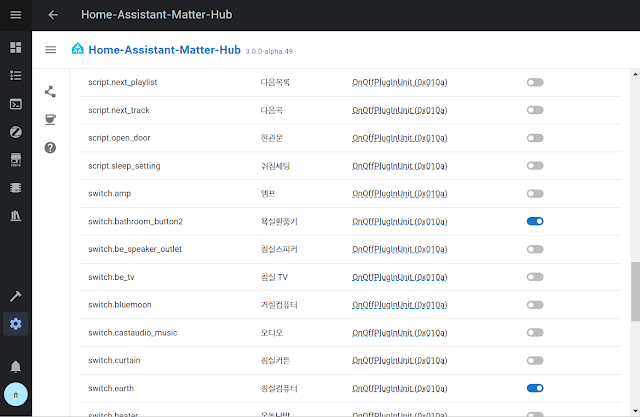Viewport: 640px width, 417px height.
Task: Toggle switch for script.sleep_setting
Action: click(535, 166)
